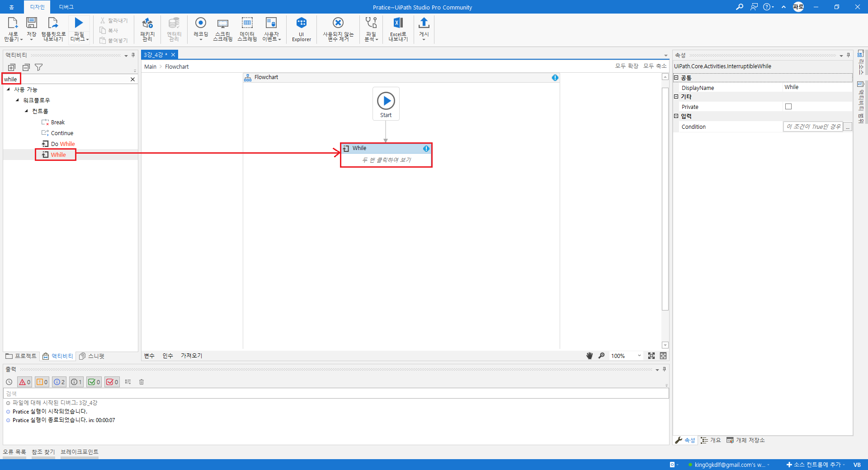Clear output panel with trash icon
This screenshot has width=868, height=470.
(142, 382)
